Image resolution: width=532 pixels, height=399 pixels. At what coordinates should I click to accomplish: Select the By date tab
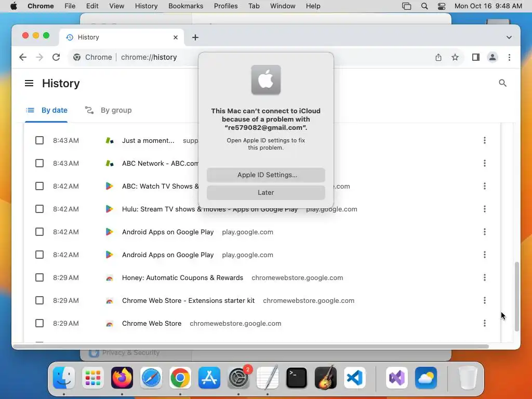pyautogui.click(x=46, y=110)
